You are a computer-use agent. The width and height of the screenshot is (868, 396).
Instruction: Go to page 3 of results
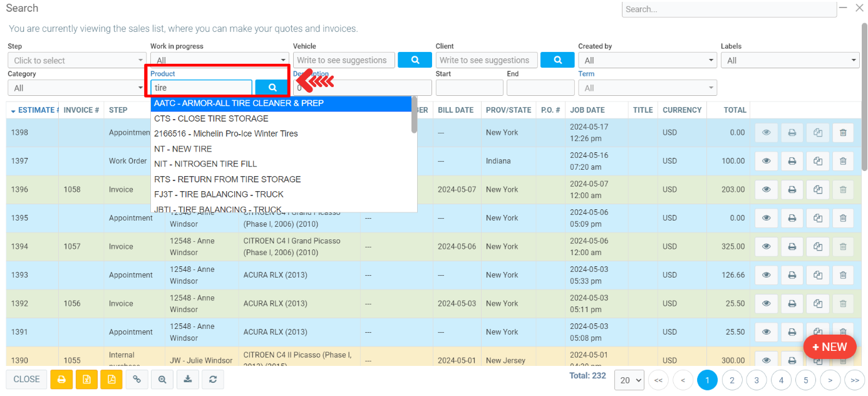point(757,380)
